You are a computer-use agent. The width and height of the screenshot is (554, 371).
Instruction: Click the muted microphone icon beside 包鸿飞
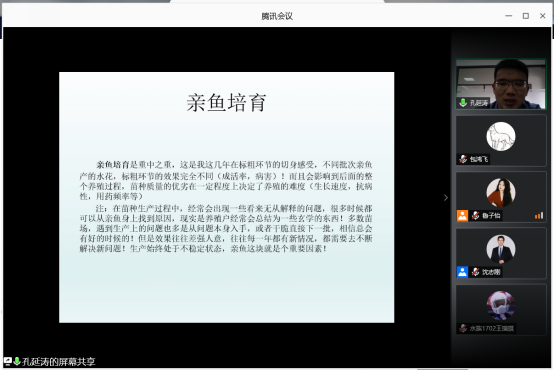pos(463,159)
